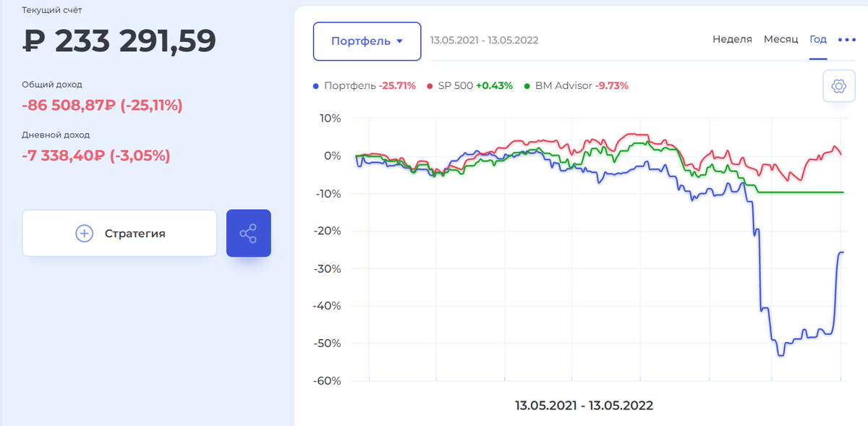Toggle Портфель series in chart legend
This screenshot has height=426, width=868.
[x=365, y=85]
